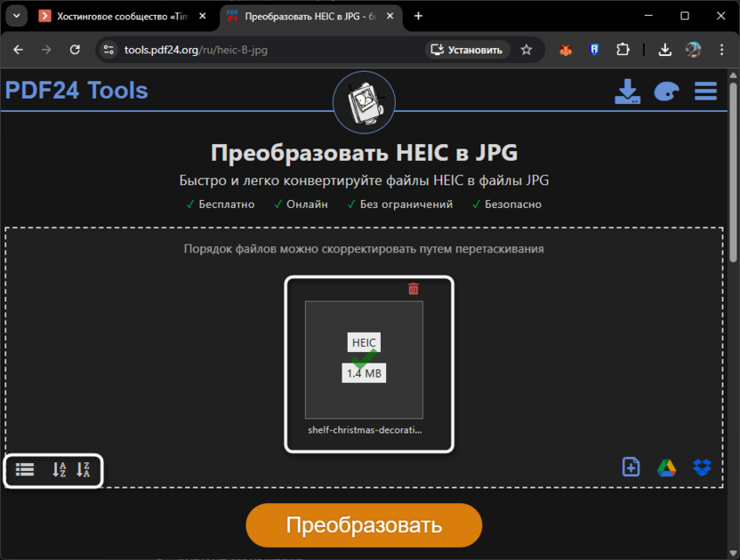Open the PDF24 Tools home link
740x560 pixels.
tap(76, 91)
